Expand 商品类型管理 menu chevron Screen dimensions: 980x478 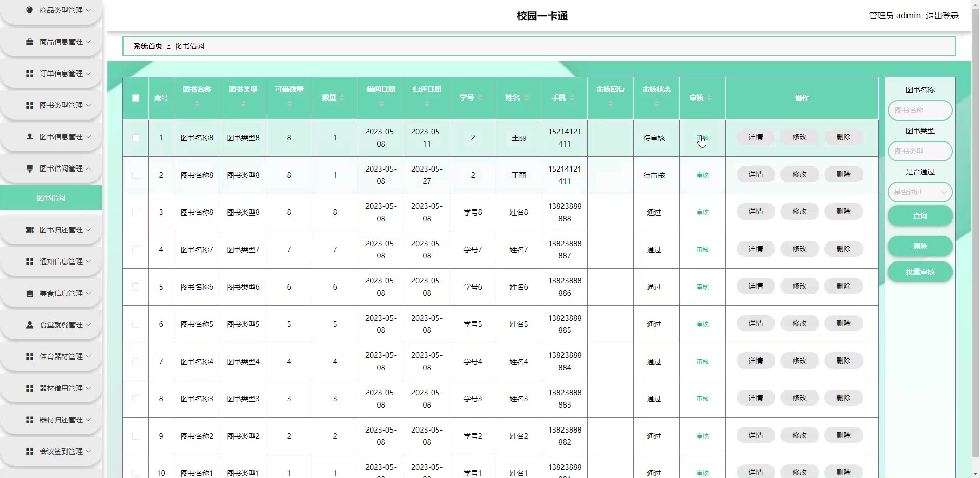click(88, 10)
